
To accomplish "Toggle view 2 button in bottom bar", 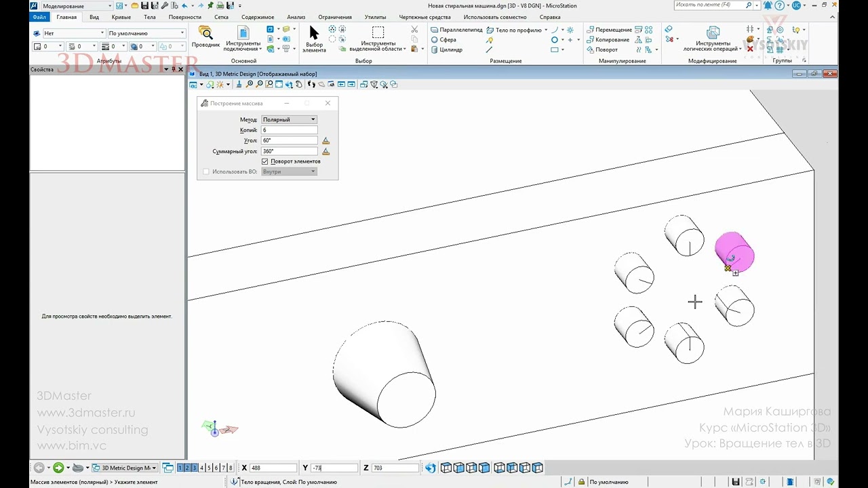I will 187,468.
